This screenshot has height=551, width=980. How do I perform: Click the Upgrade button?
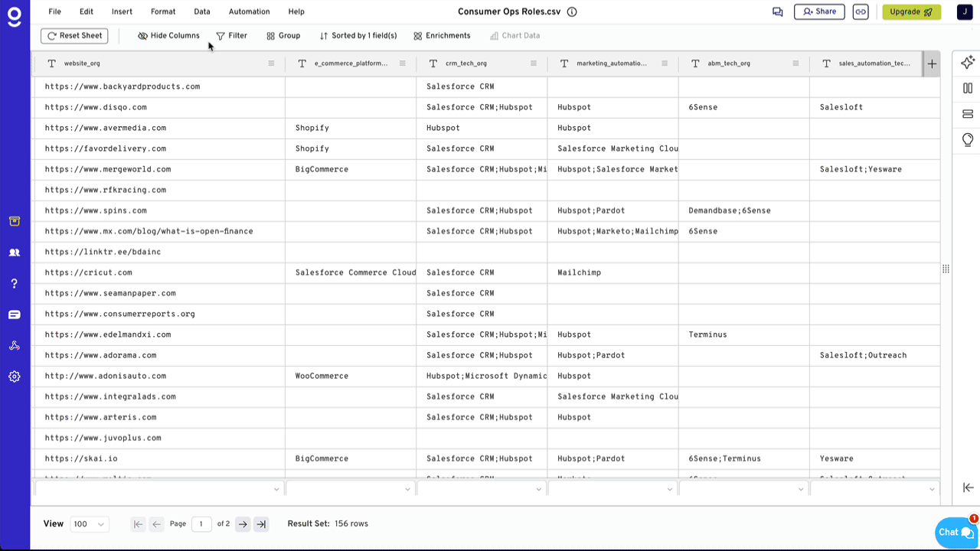tap(911, 12)
